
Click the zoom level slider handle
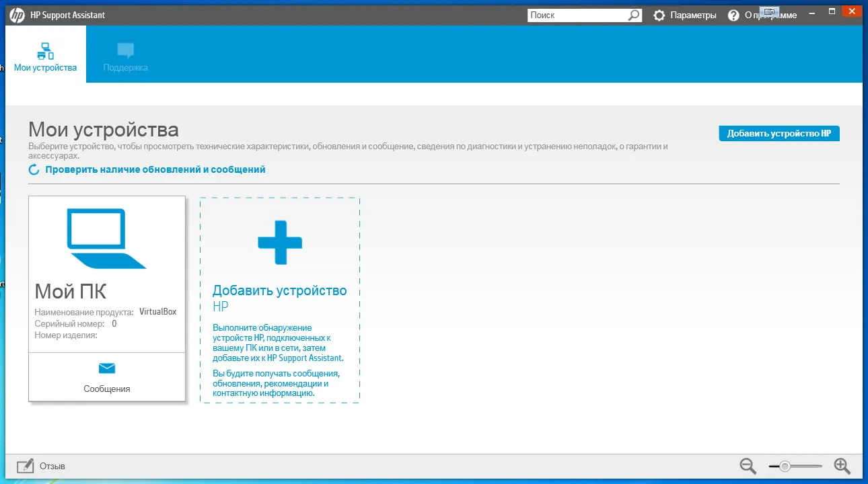click(785, 466)
